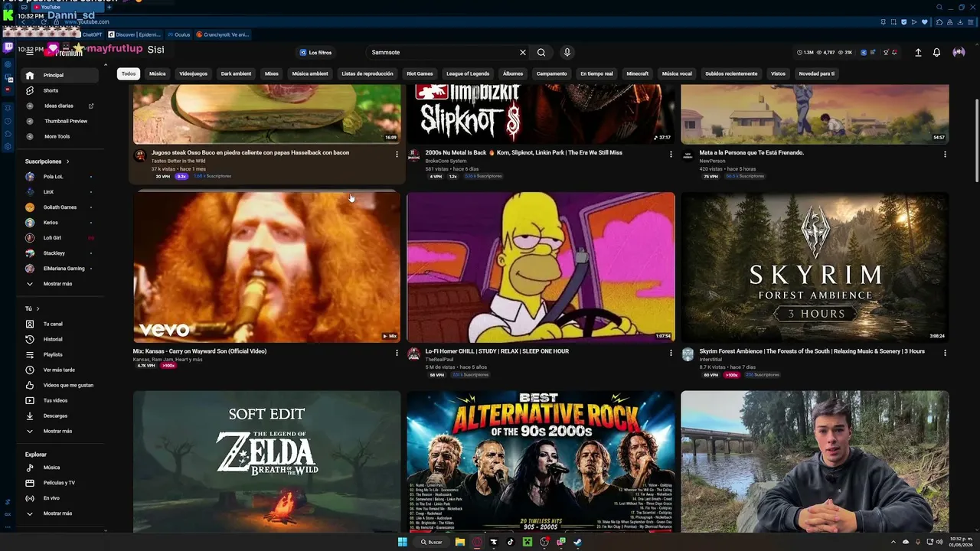The width and height of the screenshot is (980, 551).
Task: Select the Videojuegos filter chip
Action: click(193, 73)
